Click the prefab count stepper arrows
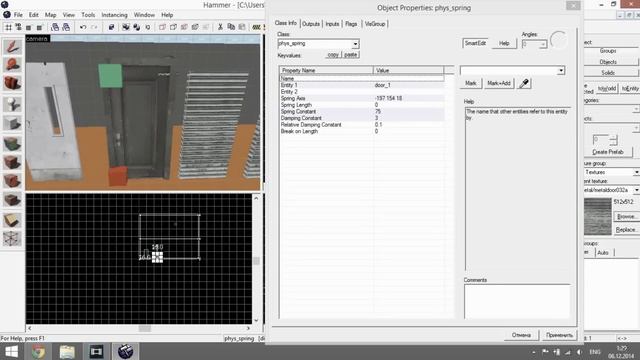The width and height of the screenshot is (640, 360). pos(613,140)
